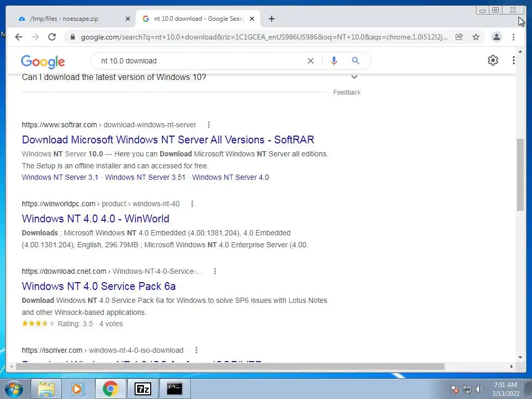
Task: Go to Google home via logo
Action: [x=43, y=61]
